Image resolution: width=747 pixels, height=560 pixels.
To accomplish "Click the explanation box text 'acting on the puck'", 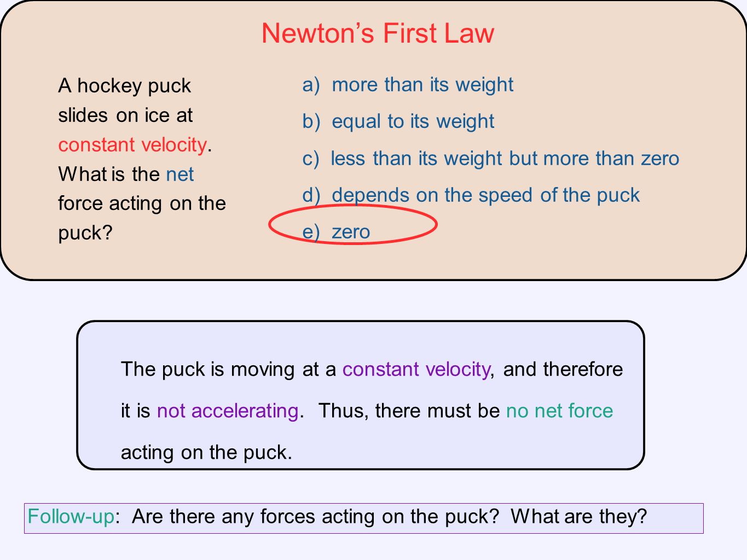I will (x=206, y=453).
